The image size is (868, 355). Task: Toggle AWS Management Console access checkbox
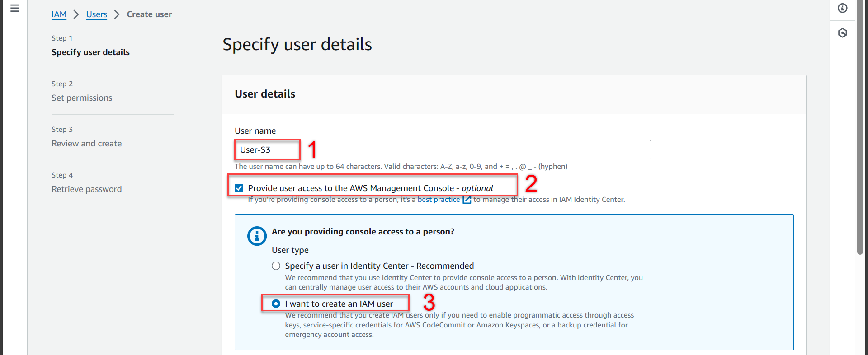[239, 188]
